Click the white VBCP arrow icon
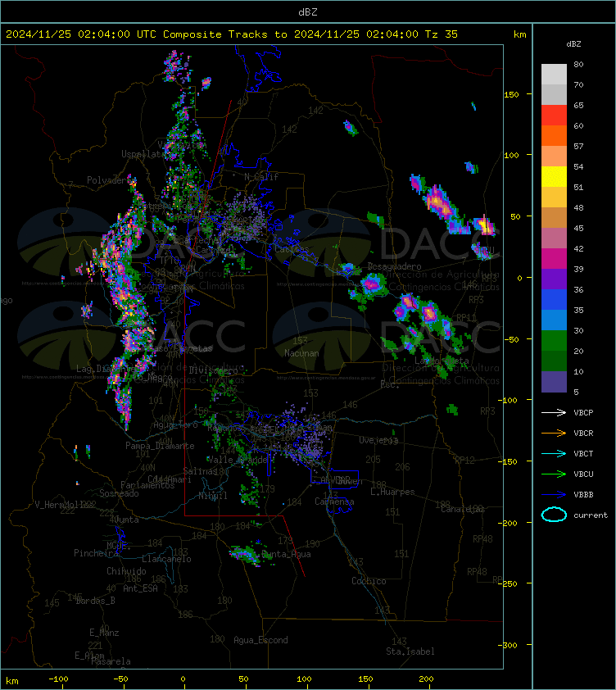Image resolution: width=616 pixels, height=690 pixels. 554,412
